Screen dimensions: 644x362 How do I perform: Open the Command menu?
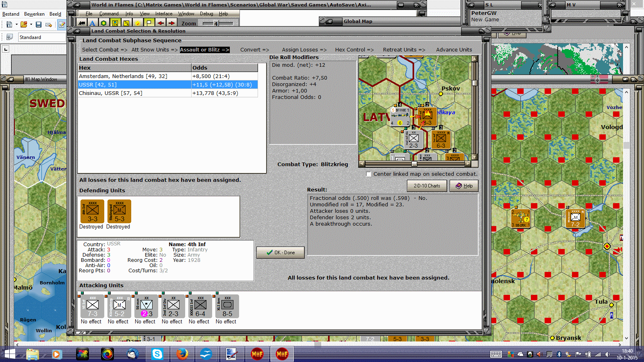109,14
